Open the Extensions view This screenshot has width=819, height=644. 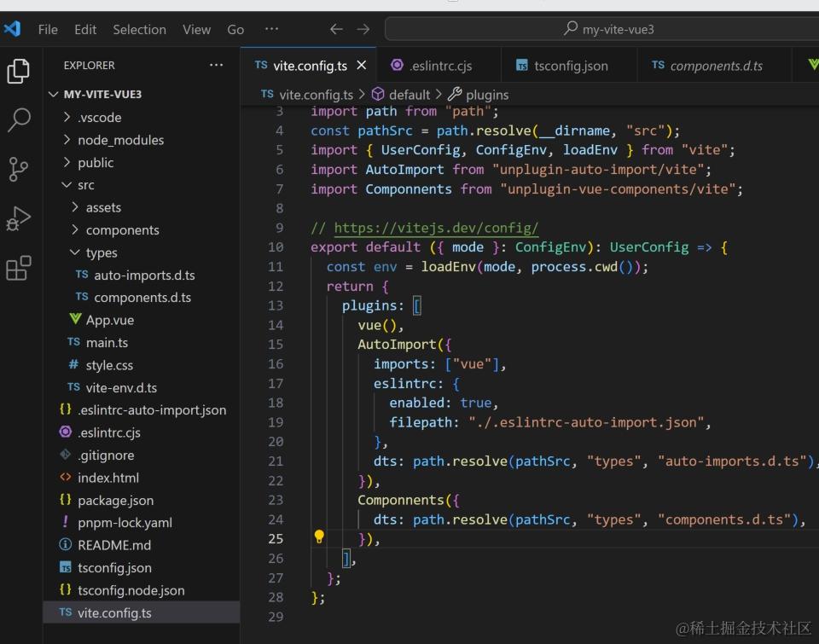point(18,268)
